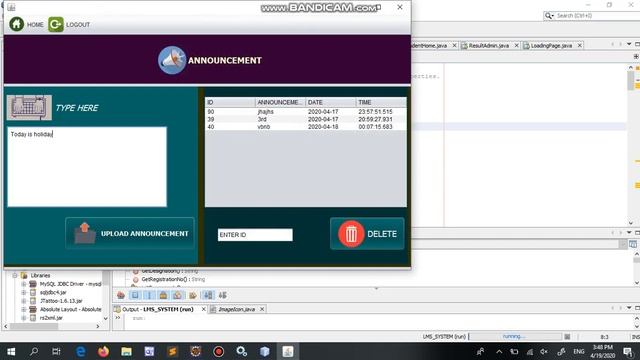Open search options magnifier dropdown
The width and height of the screenshot is (640, 360).
coord(549,16)
